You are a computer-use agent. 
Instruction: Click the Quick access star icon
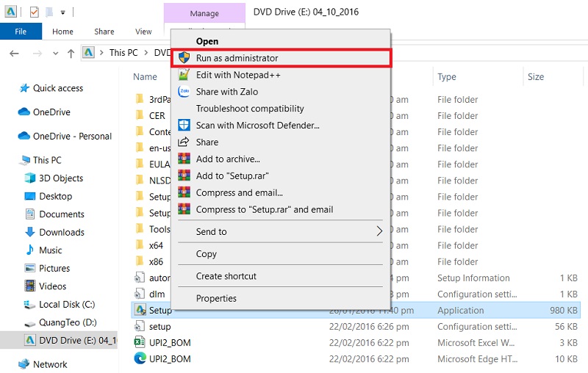(24, 88)
